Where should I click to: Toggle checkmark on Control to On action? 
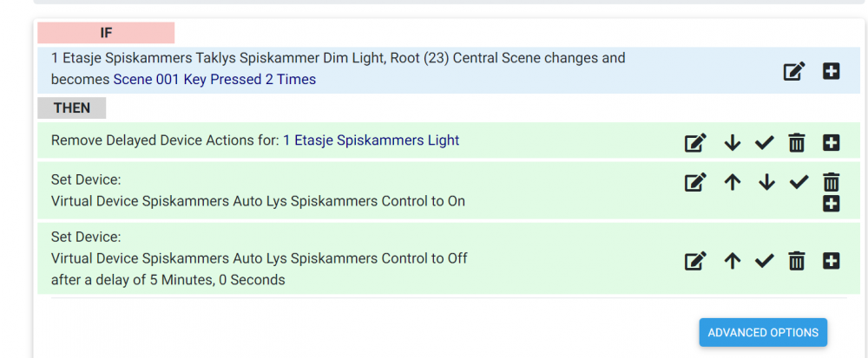pyautogui.click(x=799, y=183)
